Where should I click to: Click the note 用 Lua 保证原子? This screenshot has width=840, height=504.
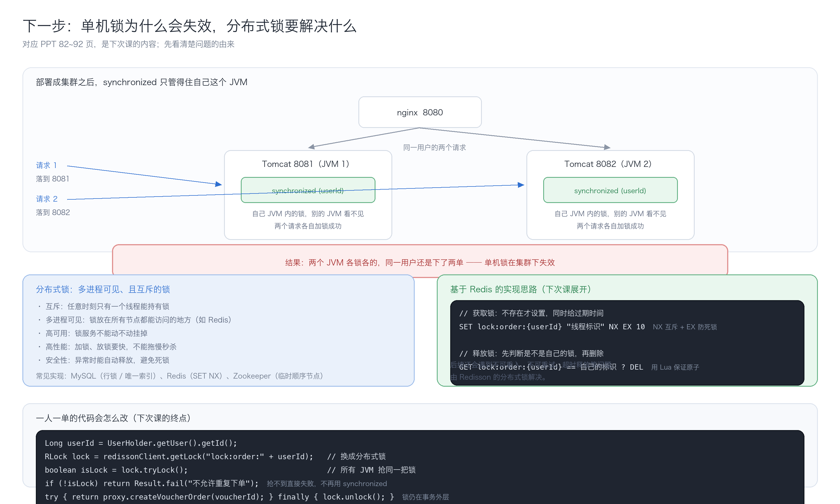coord(675,367)
